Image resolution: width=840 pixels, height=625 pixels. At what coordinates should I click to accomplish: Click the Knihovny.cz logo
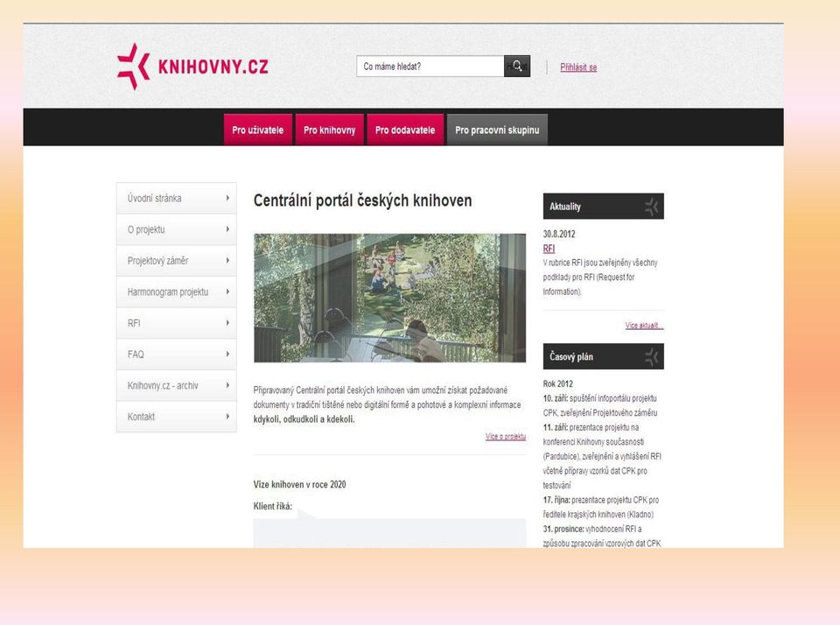point(192,67)
